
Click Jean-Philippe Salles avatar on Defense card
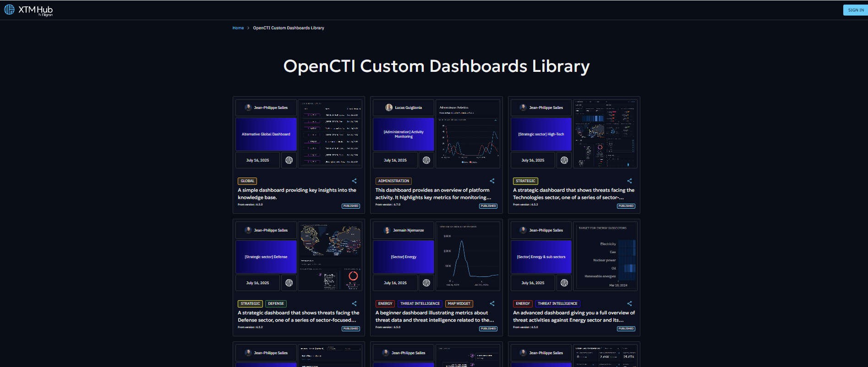(x=248, y=230)
